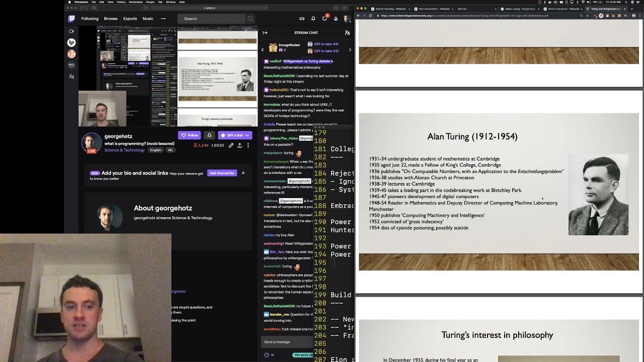Dismiss the add bio banner
Image resolution: width=644 pixels, height=362 pixels.
pyautogui.click(x=243, y=173)
